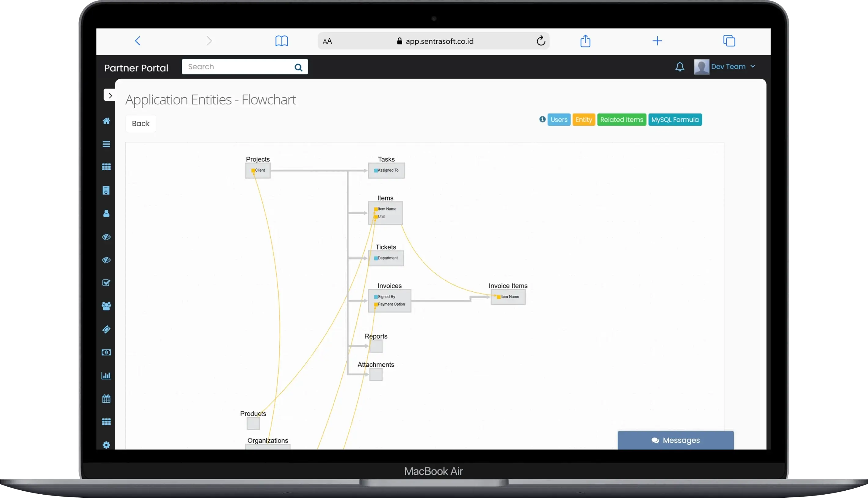Click the search magnifier icon
The height and width of the screenshot is (498, 868).
(x=298, y=67)
